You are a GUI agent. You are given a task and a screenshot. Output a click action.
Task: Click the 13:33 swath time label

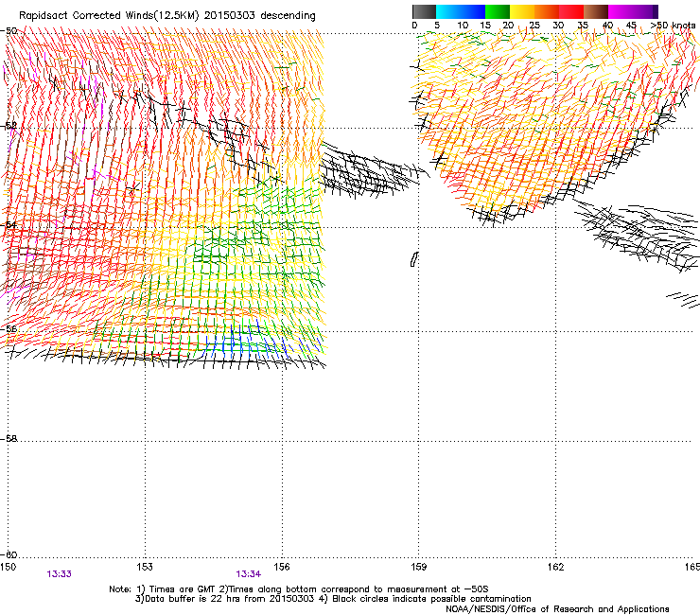(x=59, y=574)
